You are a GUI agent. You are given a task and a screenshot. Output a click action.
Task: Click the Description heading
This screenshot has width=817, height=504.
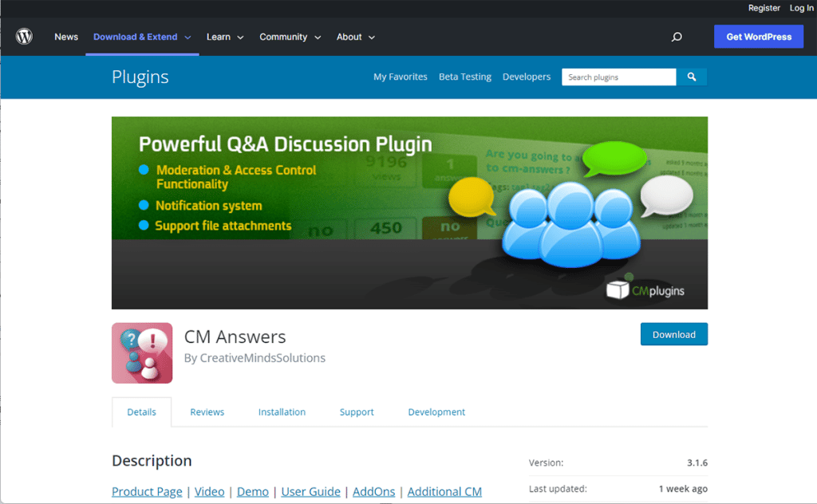pos(152,461)
